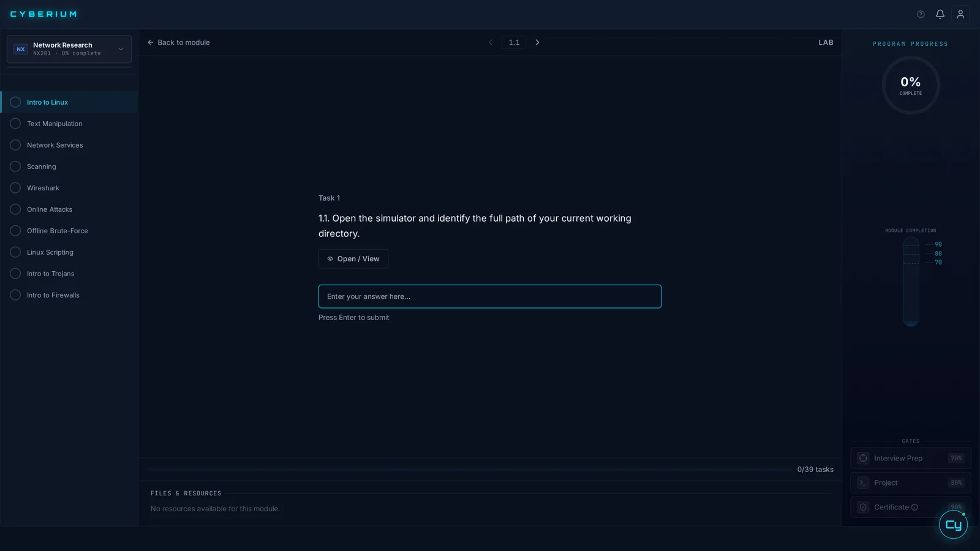This screenshot has height=551, width=980.
Task: Go to the previous task with left chevron
Action: (x=491, y=42)
